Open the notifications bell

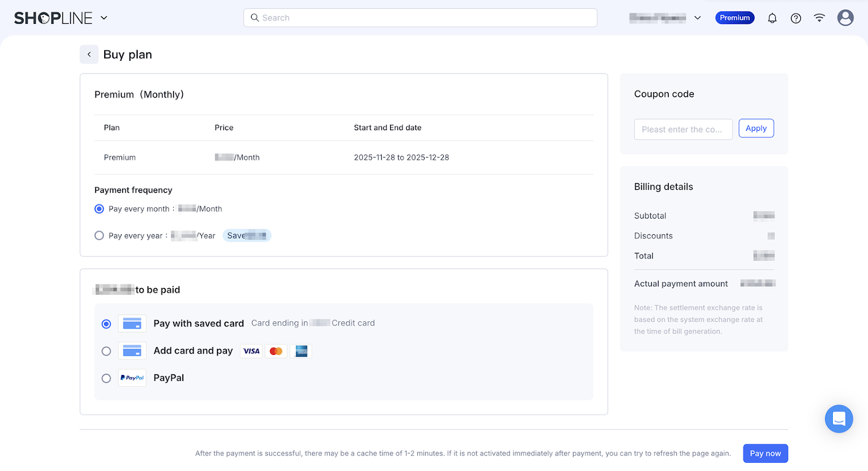(772, 18)
